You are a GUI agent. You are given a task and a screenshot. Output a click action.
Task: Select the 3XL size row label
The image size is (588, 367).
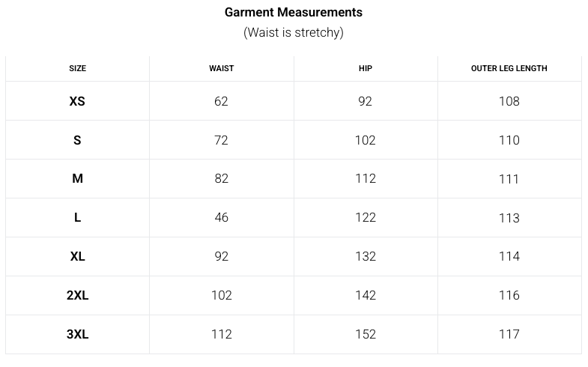point(77,334)
